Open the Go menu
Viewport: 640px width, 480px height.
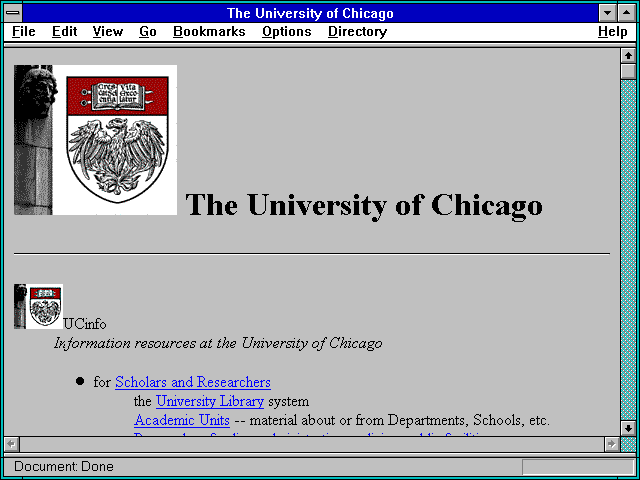point(148,31)
